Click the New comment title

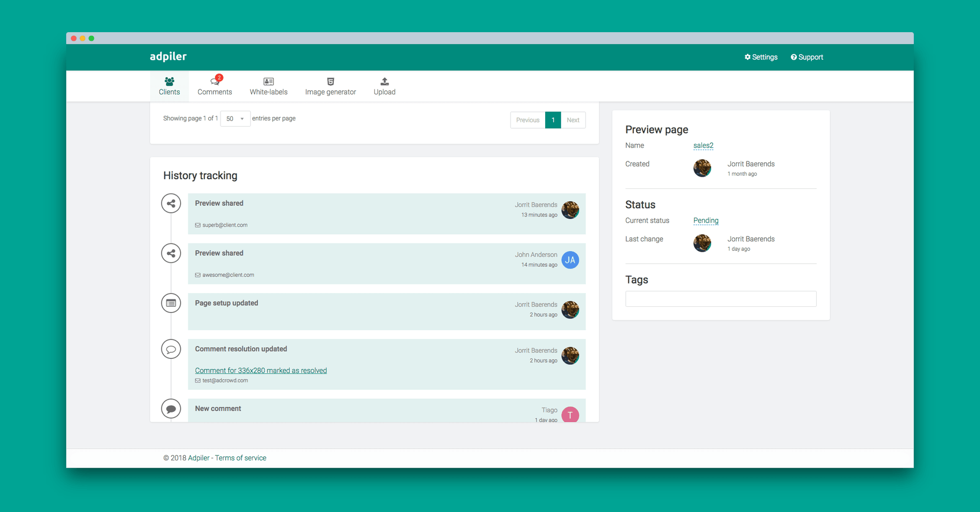point(218,409)
